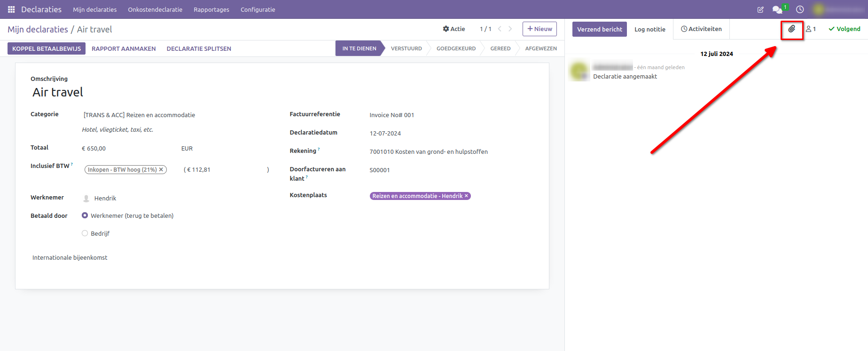Viewport: 868px width, 351px height.
Task: Open the Configuratie menu
Action: click(258, 9)
